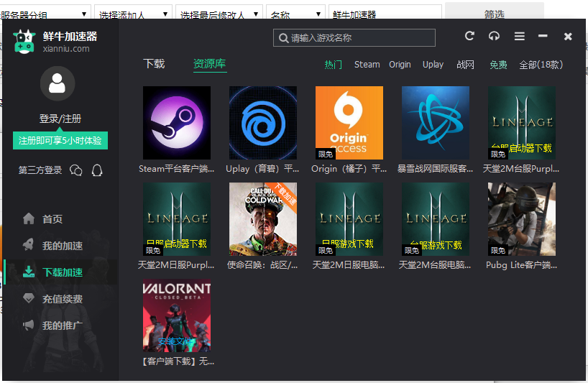Open 名称 dropdown in background window

point(296,14)
